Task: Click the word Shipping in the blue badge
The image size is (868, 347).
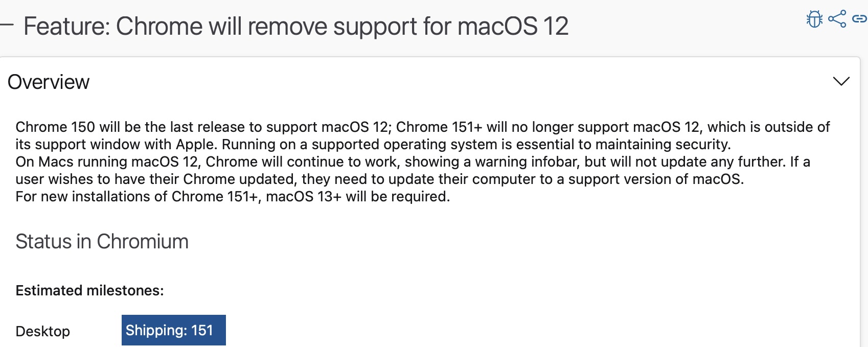Action: tap(155, 330)
